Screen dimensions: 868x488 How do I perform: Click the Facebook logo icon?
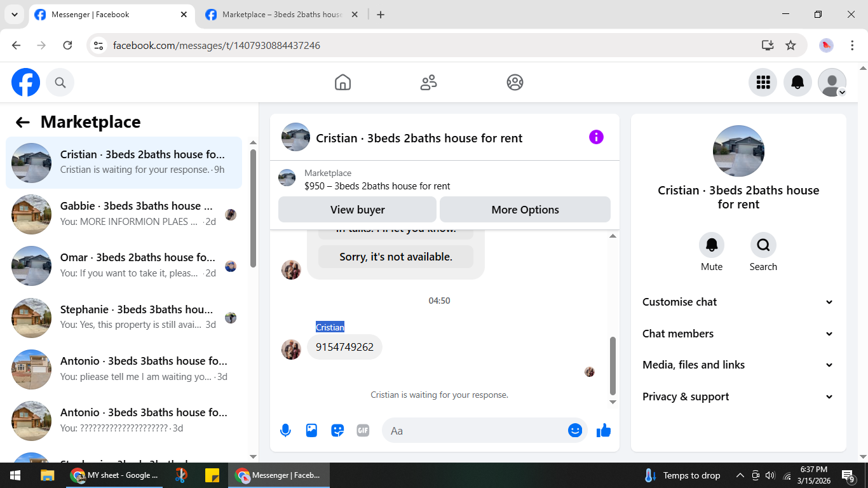tap(26, 82)
